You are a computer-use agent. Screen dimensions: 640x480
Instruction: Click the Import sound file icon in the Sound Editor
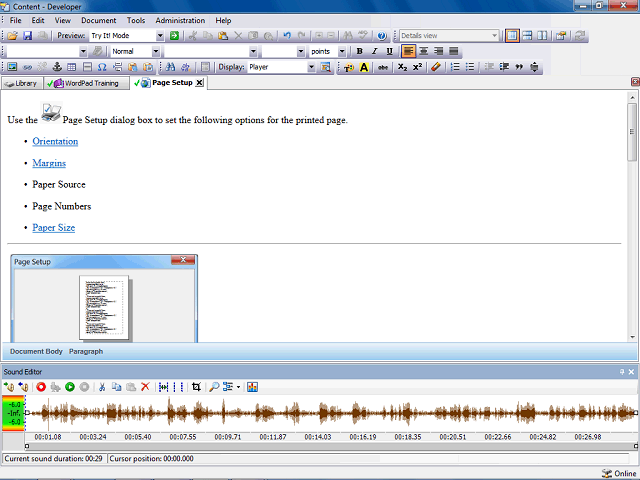9,387
